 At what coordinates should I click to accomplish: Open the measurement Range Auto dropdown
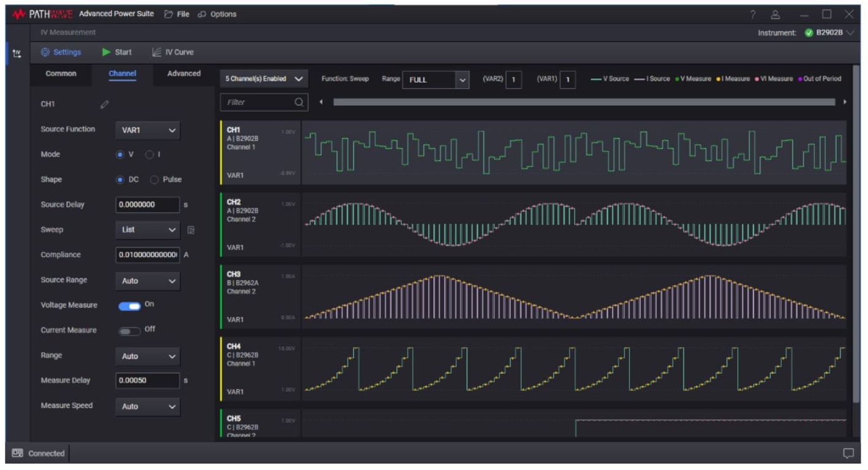point(148,356)
